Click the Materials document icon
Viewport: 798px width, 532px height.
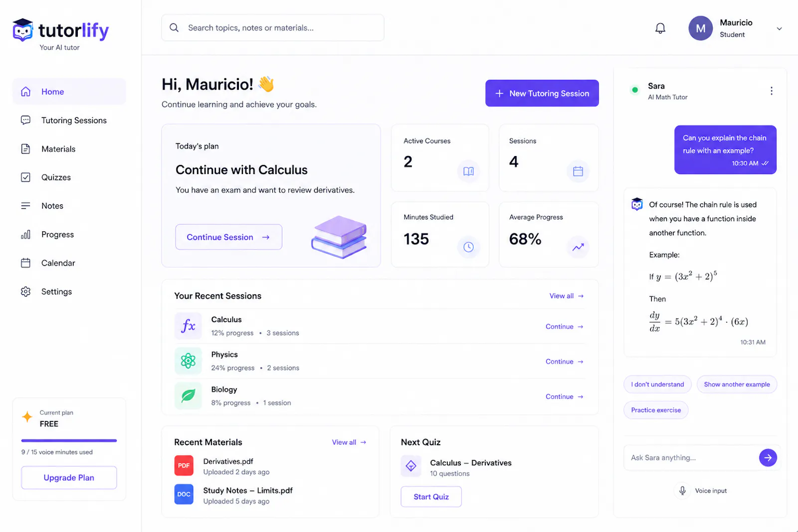26,149
